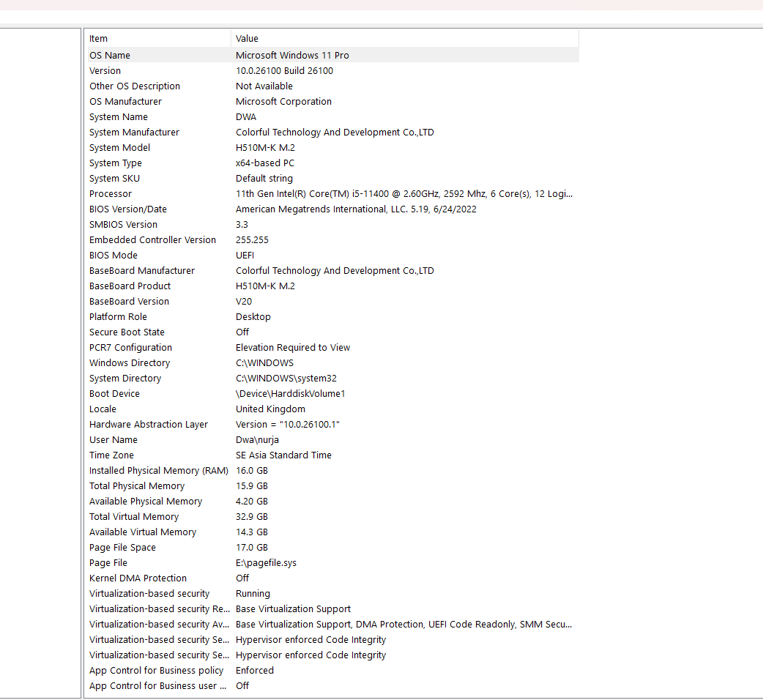Image resolution: width=763 pixels, height=700 pixels.
Task: Click the "\Device\HarddiskVolume1" value
Action: (291, 393)
